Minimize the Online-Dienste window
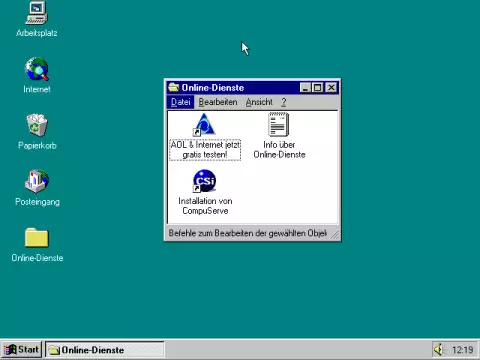Screen dimensions: 480x360 click(x=305, y=88)
